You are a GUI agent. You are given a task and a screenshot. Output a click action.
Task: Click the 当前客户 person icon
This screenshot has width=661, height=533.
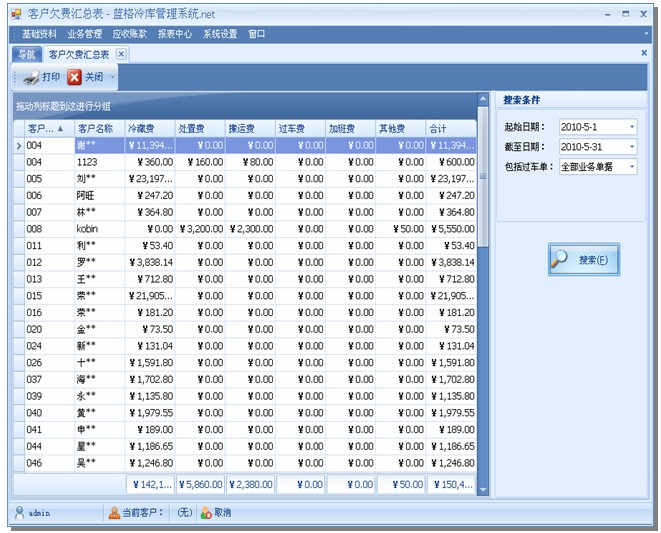pyautogui.click(x=114, y=513)
